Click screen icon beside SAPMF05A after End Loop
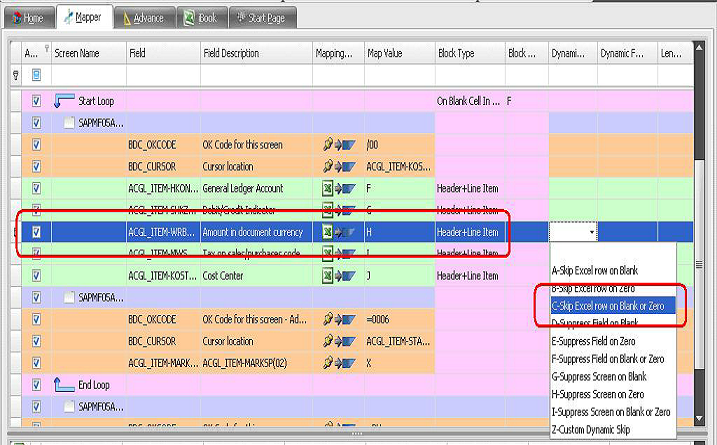 69,406
